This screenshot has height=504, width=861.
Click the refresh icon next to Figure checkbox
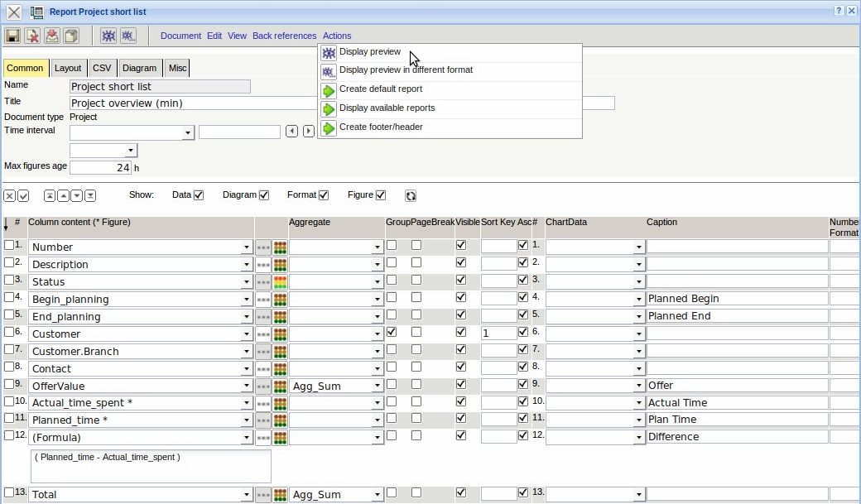click(411, 196)
